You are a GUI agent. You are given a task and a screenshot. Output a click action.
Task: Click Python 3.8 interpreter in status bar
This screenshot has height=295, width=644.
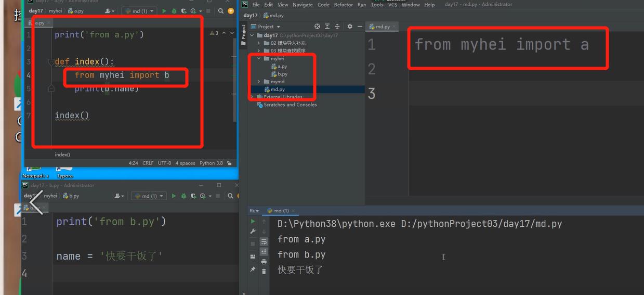coord(211,163)
